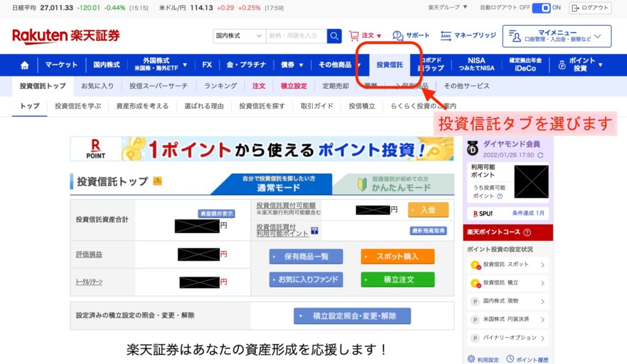Click green 積立注文 button

(x=397, y=280)
